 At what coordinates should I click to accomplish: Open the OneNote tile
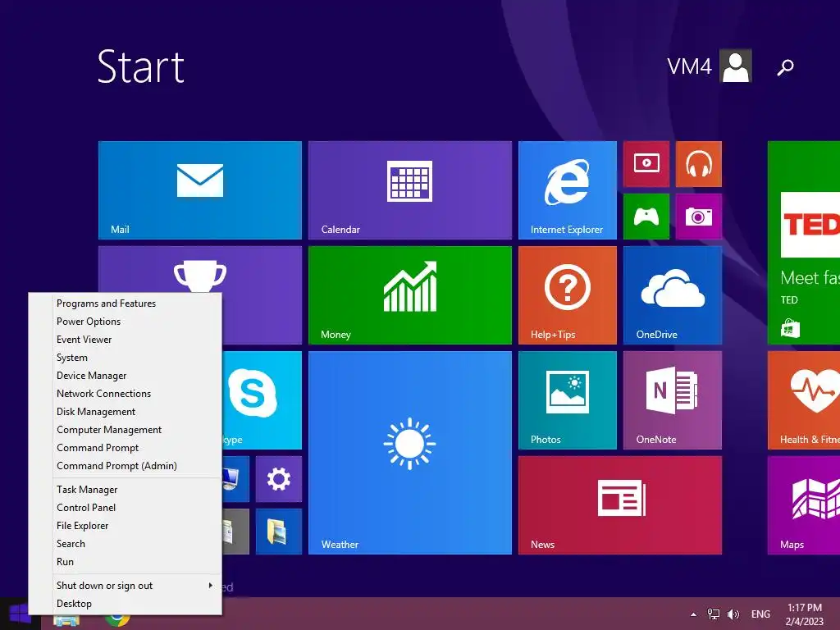coord(673,400)
